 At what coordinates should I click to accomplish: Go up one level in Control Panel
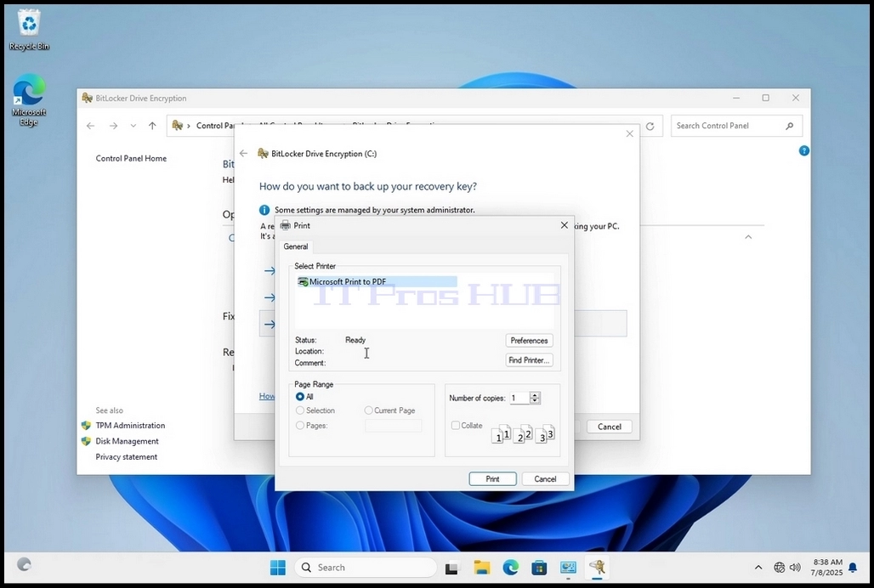point(152,126)
